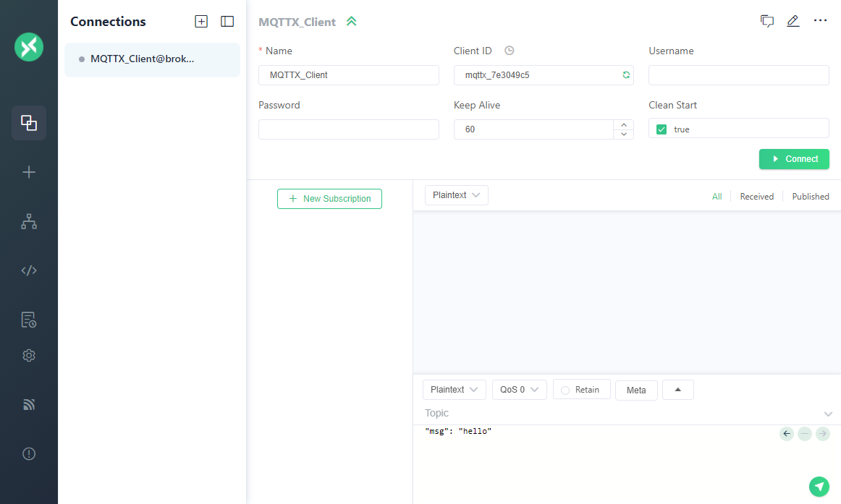Click the Name input field
The width and height of the screenshot is (841, 504).
349,75
